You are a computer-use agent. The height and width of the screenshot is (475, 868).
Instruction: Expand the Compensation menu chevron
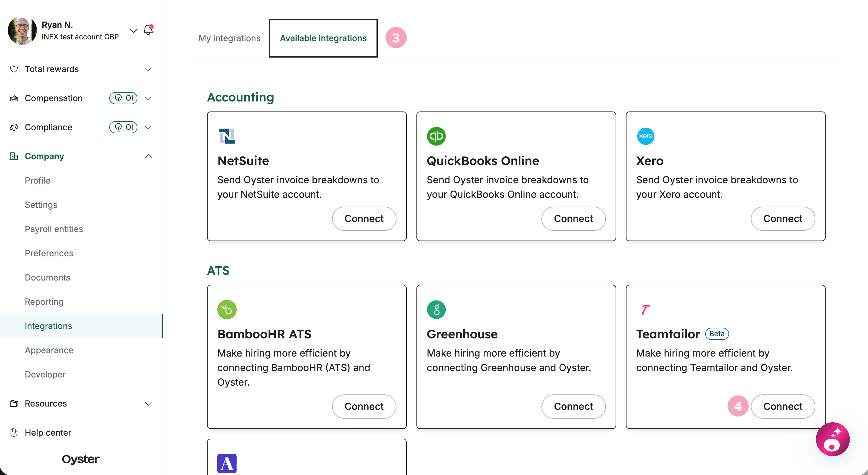click(148, 98)
